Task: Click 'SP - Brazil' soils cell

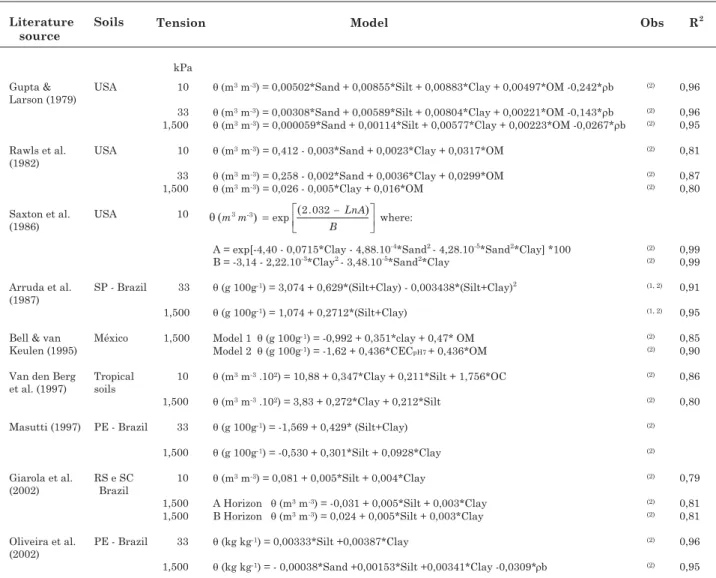Action: click(120, 287)
